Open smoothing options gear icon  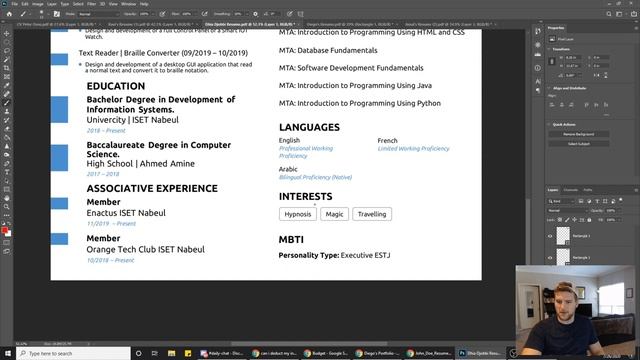coord(256,14)
